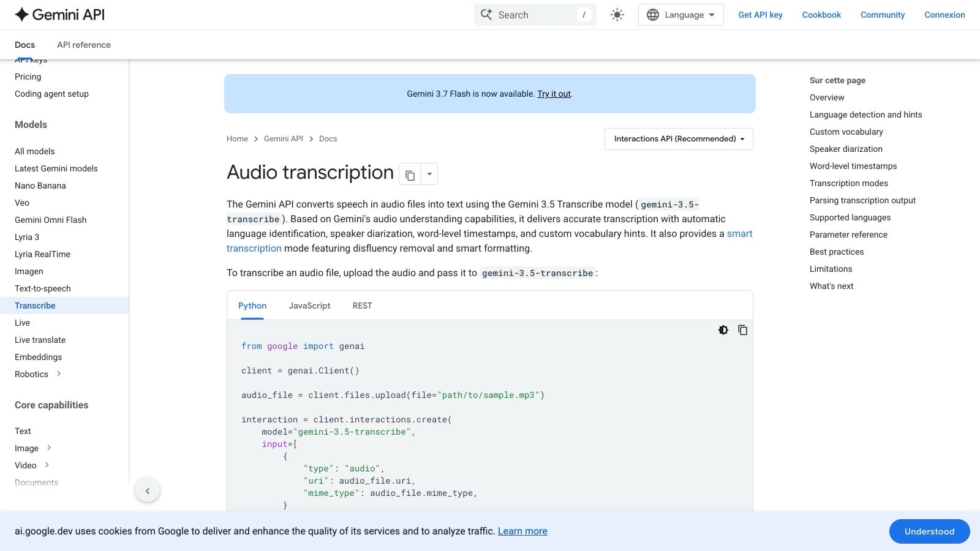Open the Live sidebar entry

[22, 323]
